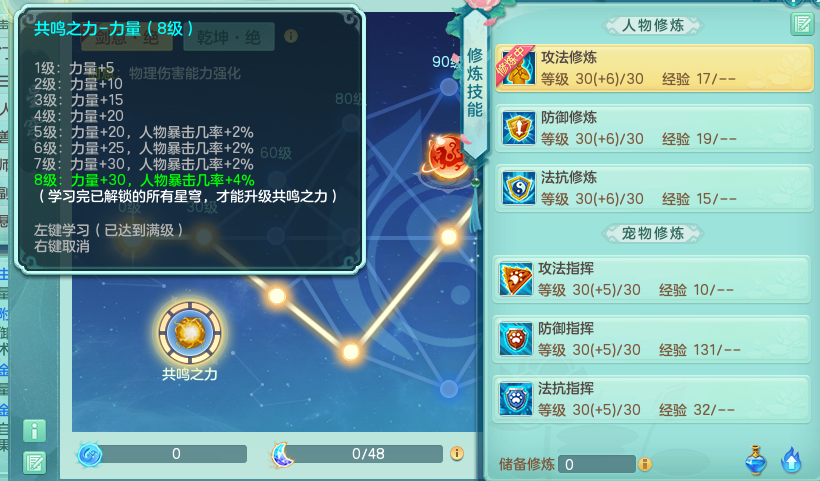Click the blue flame upgrade arrow icon

click(x=791, y=460)
